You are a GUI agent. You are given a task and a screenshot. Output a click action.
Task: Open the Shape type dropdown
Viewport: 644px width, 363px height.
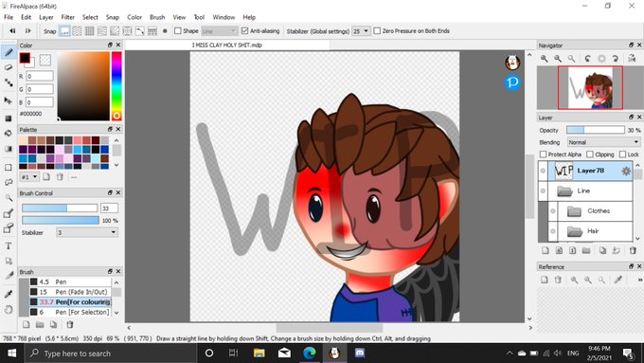(220, 31)
